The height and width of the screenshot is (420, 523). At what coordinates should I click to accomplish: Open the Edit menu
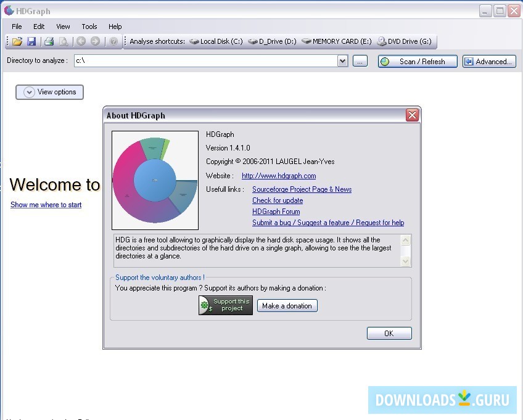tap(39, 27)
